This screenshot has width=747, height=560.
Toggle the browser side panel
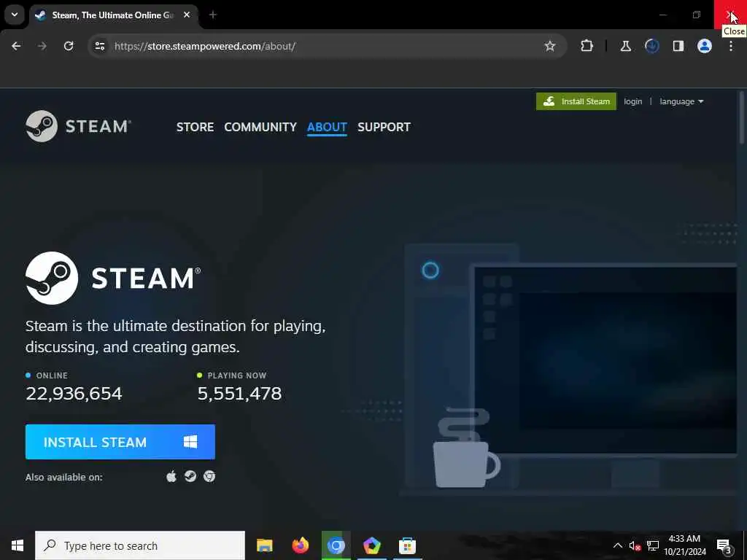678,46
